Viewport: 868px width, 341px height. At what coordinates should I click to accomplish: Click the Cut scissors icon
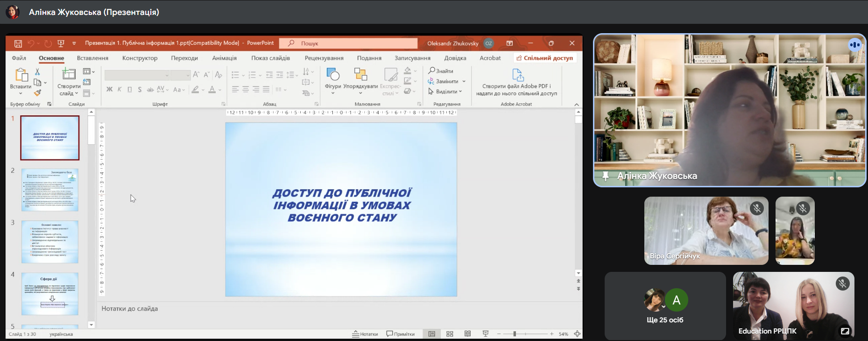(x=37, y=72)
